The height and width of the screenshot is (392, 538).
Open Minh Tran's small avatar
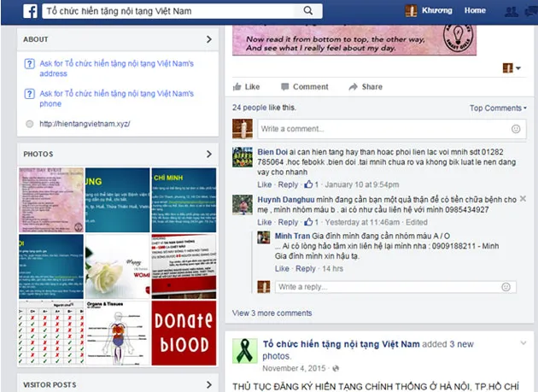click(x=264, y=237)
